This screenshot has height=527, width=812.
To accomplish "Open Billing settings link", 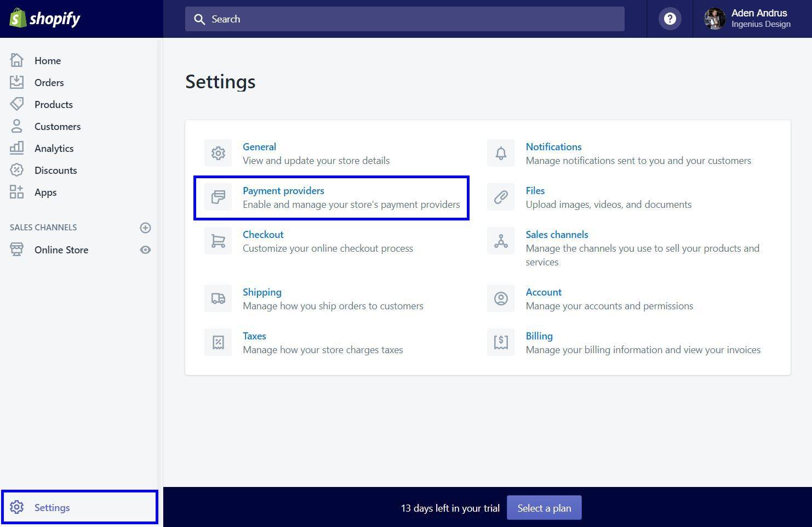I will tap(539, 336).
